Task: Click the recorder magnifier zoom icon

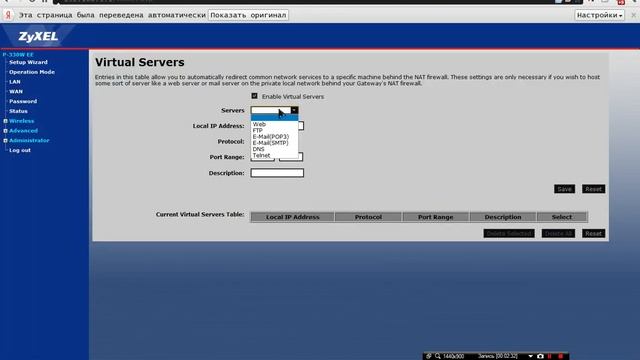Action: coord(438,356)
